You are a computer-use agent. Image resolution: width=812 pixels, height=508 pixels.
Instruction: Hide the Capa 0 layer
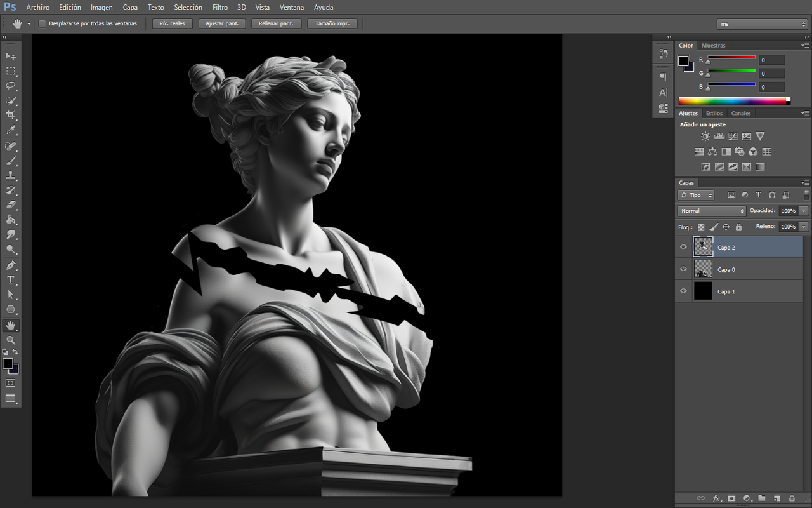(x=683, y=269)
